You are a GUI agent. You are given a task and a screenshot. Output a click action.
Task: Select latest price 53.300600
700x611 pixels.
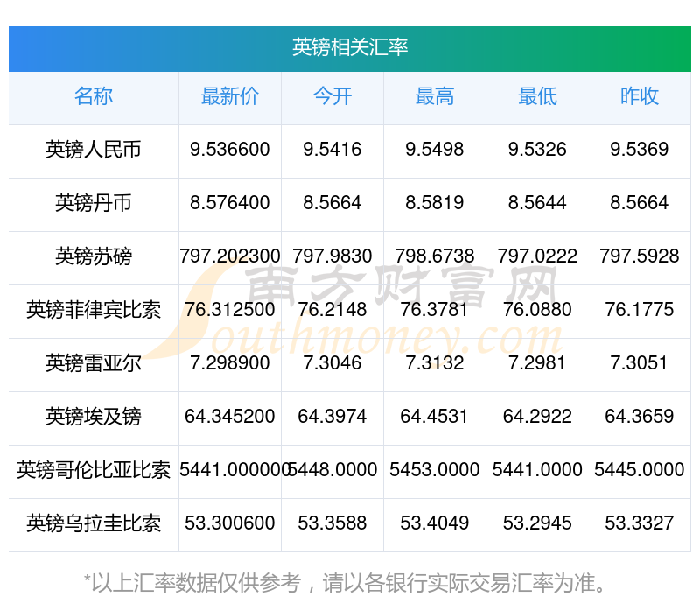point(230,523)
